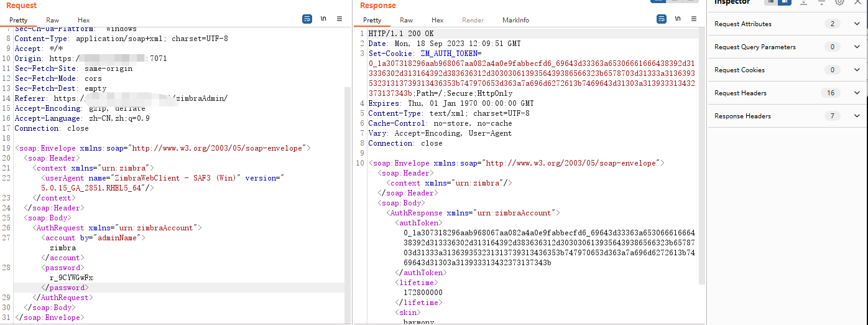This screenshot has height=325, width=868.
Task: Click the Vary Accept-Encoding response header
Action: (440, 133)
